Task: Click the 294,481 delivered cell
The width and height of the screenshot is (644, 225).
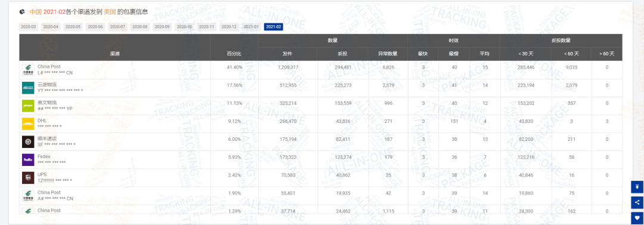Action: point(343,67)
